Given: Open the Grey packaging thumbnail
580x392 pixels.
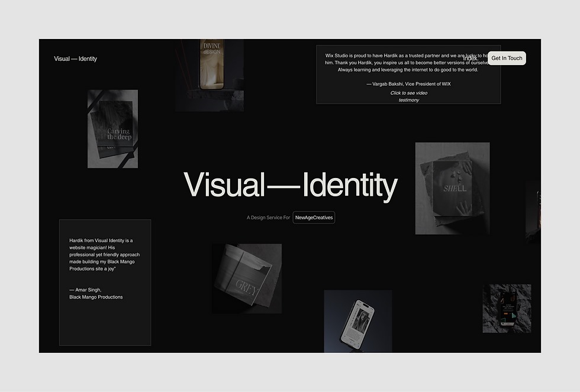Looking at the screenshot, I should (247, 278).
